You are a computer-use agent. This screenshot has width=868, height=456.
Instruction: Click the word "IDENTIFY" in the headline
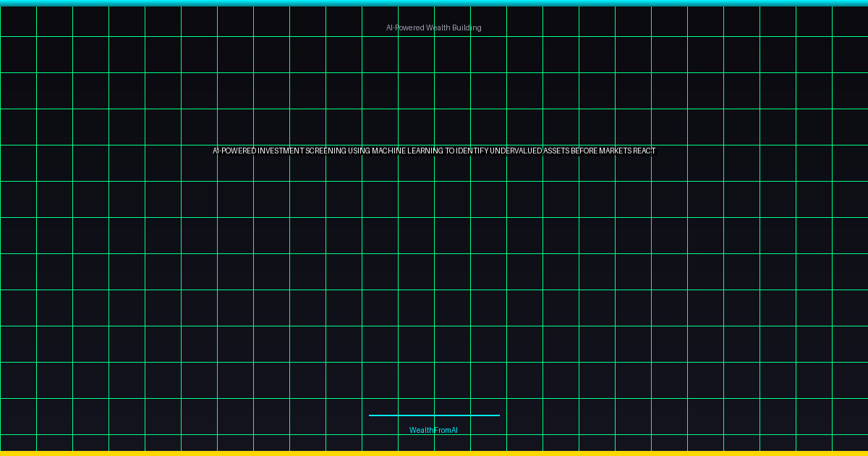[x=472, y=151]
